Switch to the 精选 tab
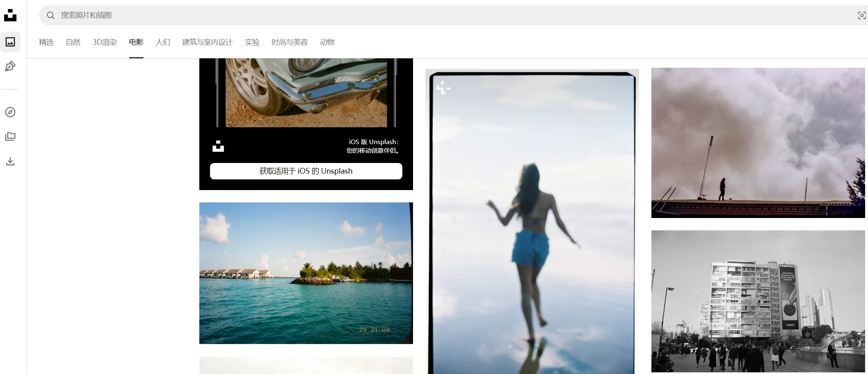 tap(46, 42)
